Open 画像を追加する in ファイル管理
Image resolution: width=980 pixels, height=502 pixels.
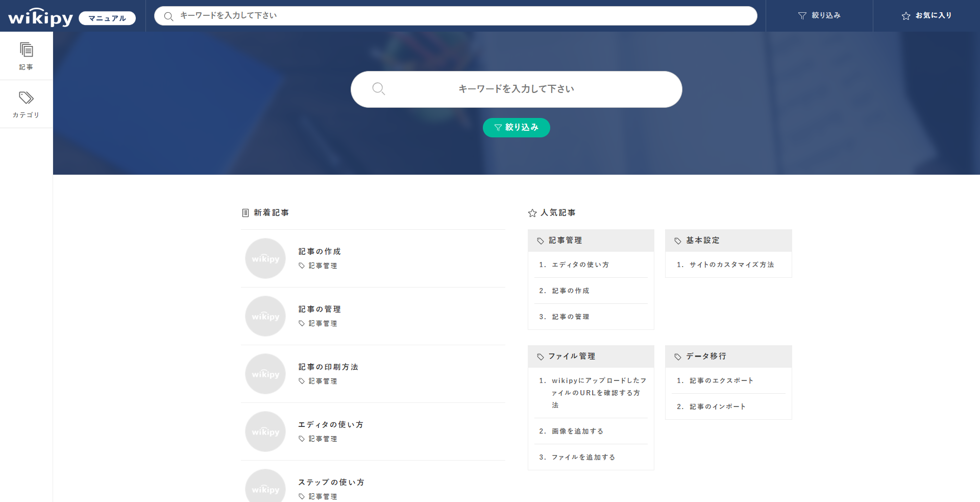577,431
